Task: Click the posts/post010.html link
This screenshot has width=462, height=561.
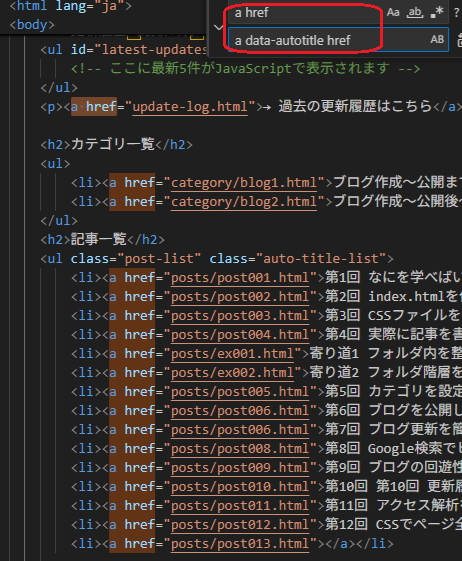Action: [240, 487]
